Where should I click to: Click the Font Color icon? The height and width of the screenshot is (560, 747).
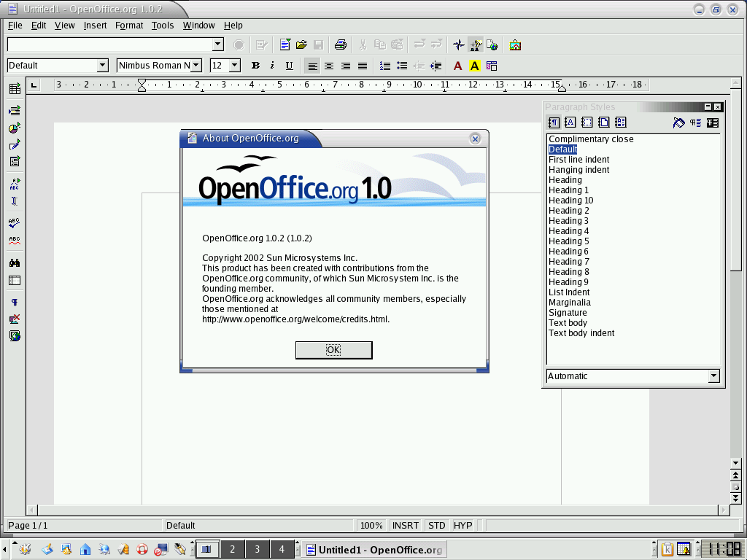click(458, 66)
